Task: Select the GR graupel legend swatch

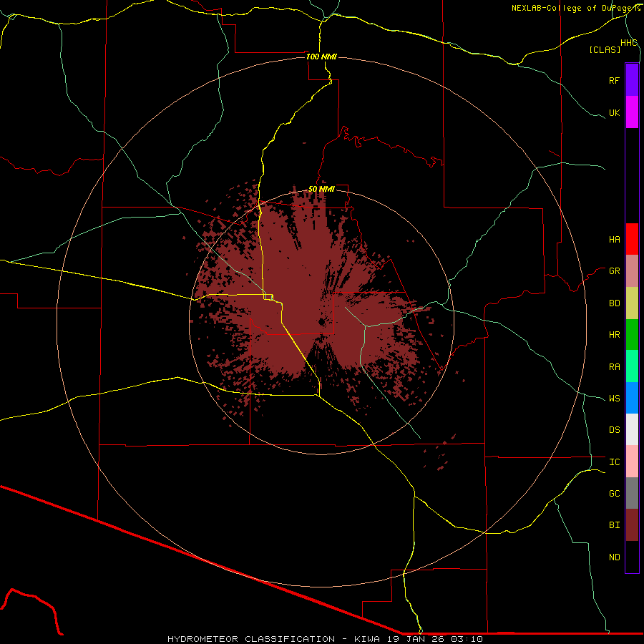Action: coord(632,271)
